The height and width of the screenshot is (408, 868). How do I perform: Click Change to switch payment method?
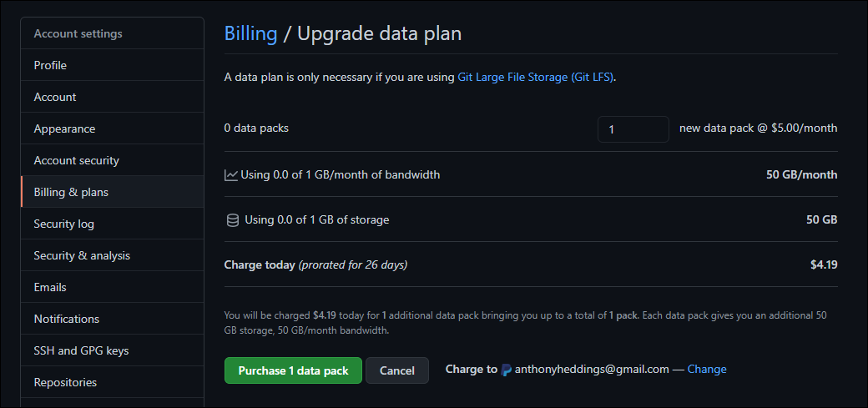tap(707, 370)
